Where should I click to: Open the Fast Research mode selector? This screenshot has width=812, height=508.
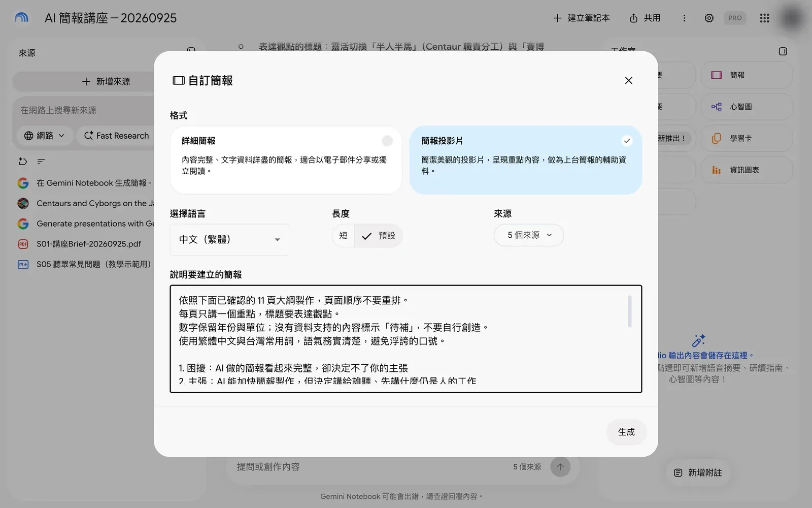point(116,136)
